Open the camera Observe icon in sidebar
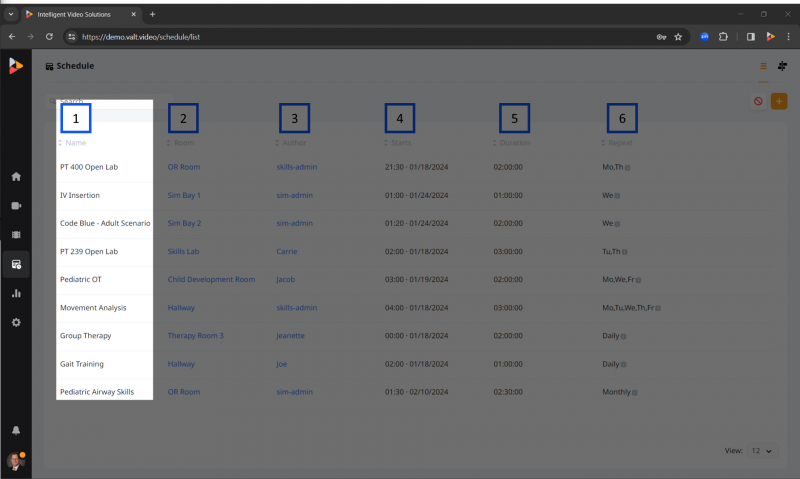The height and width of the screenshot is (479, 800). point(16,206)
